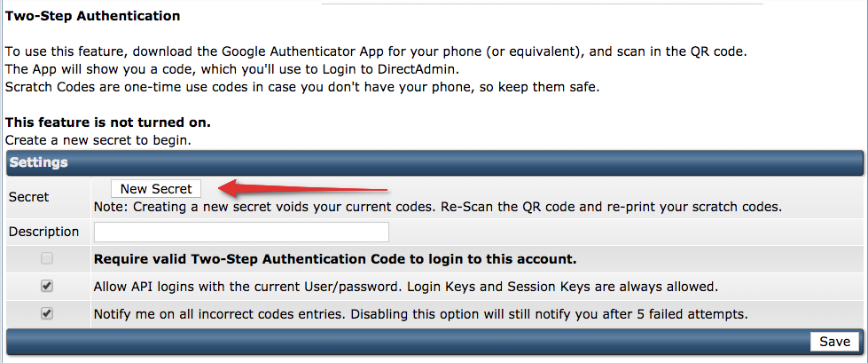Click the Require valid Two-Step Authentication Code text
The height and width of the screenshot is (363, 868).
pyautogui.click(x=335, y=259)
